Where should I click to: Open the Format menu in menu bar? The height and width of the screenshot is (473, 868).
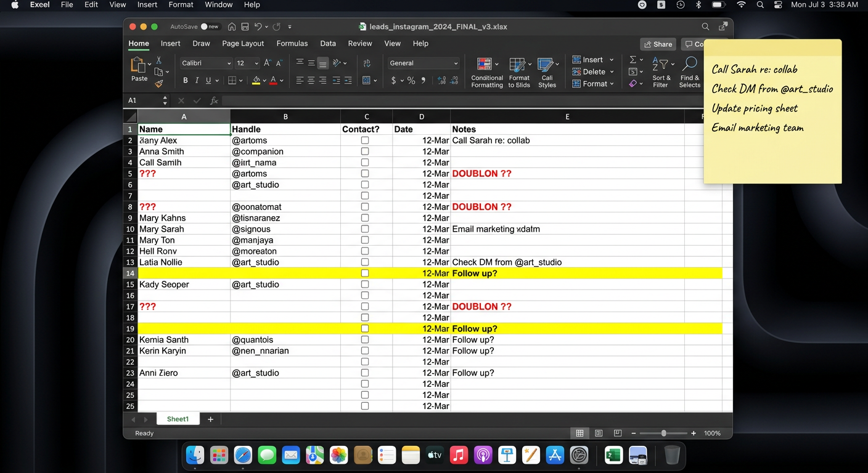pos(181,5)
